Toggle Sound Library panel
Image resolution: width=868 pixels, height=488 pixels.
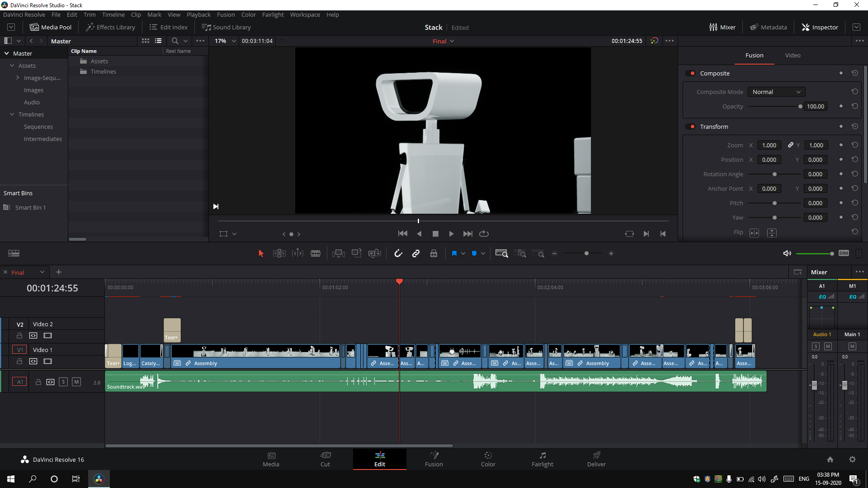click(x=226, y=27)
